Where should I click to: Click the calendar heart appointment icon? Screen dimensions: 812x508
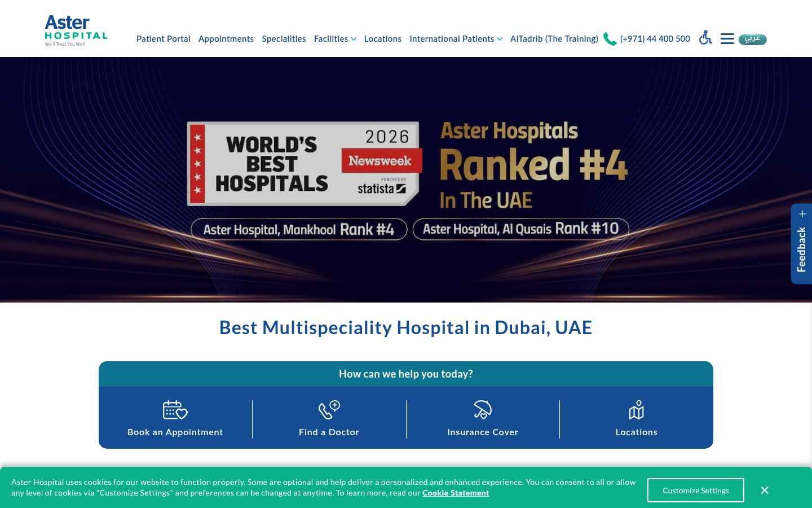(x=175, y=410)
